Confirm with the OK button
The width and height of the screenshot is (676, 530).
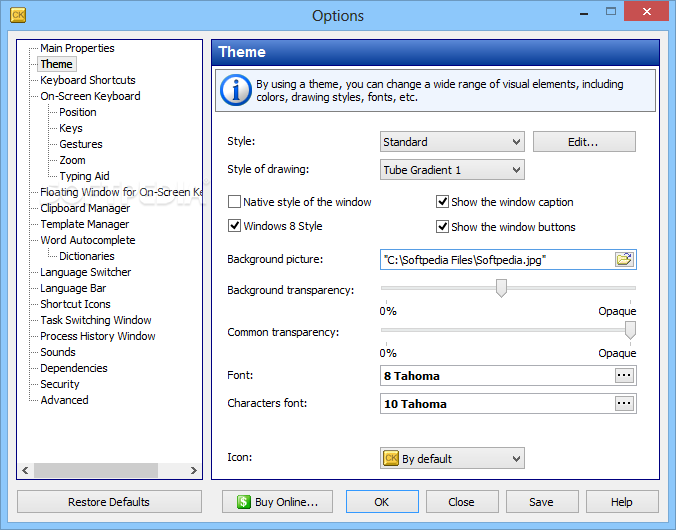pyautogui.click(x=382, y=502)
